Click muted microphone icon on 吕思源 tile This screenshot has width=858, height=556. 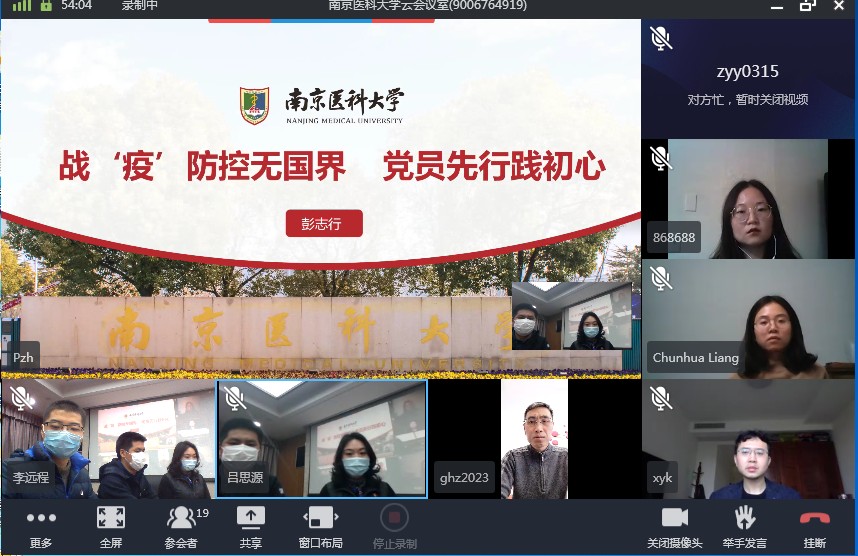234,398
